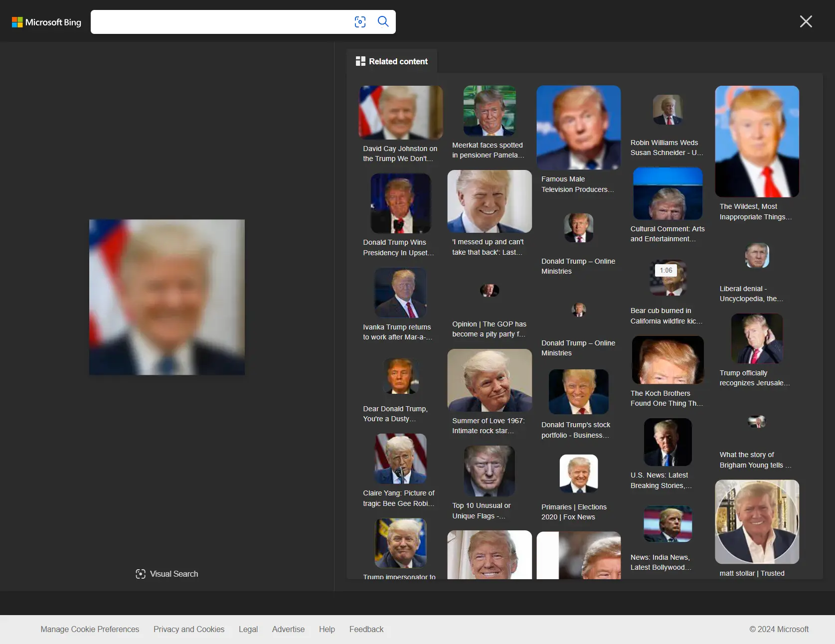Click the Microsoft Bing logo
This screenshot has width=835, height=644.
[46, 22]
